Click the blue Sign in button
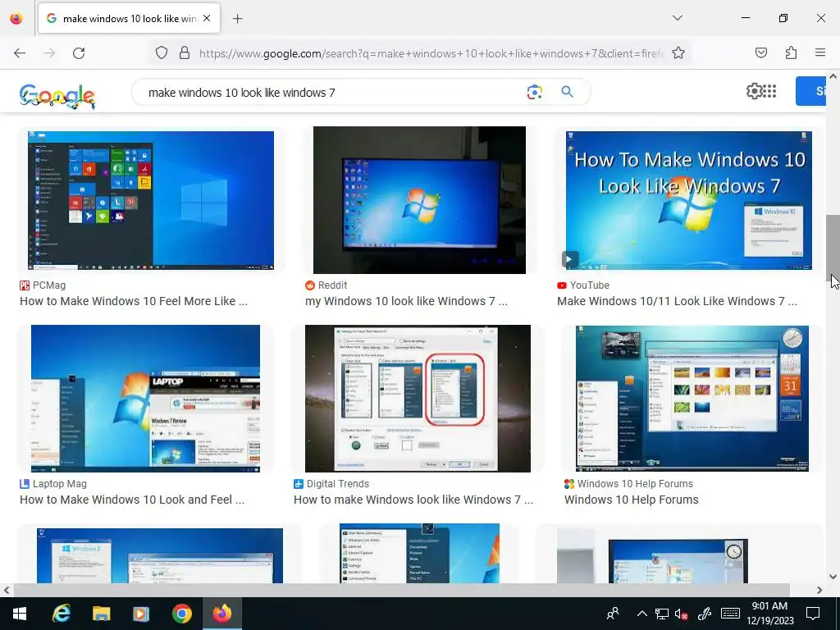 (810, 91)
